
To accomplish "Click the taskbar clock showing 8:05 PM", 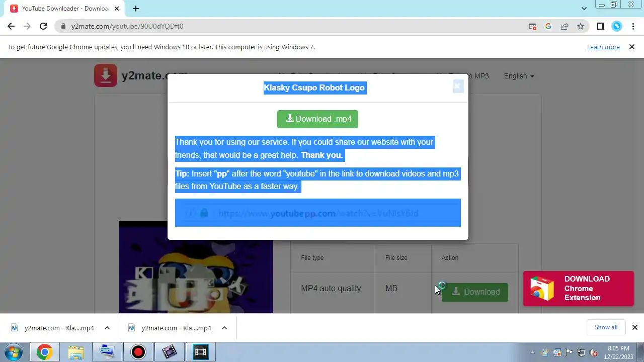I will point(618,352).
